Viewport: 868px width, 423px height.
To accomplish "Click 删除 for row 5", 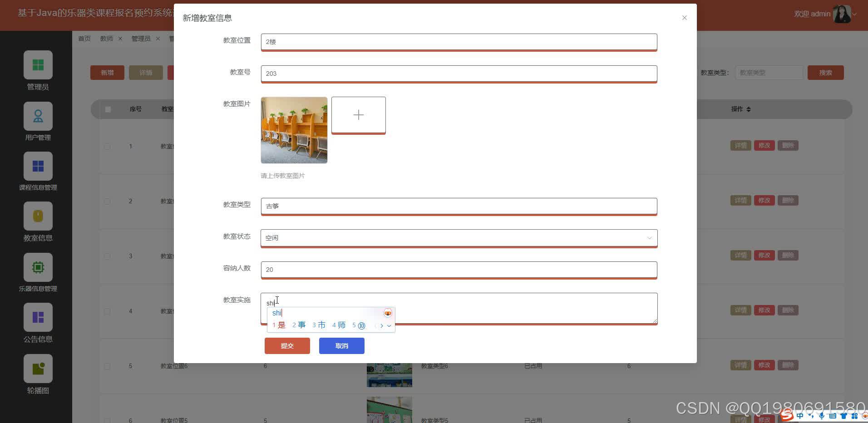I will point(788,365).
